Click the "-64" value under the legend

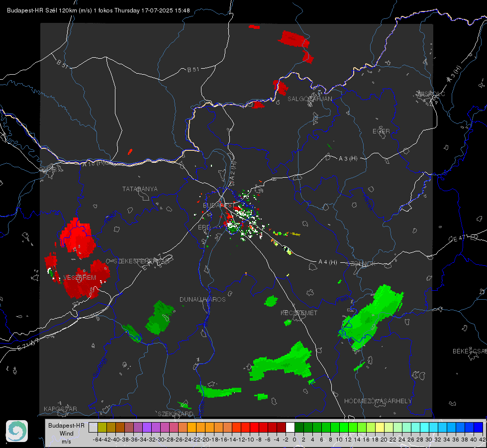click(x=97, y=440)
